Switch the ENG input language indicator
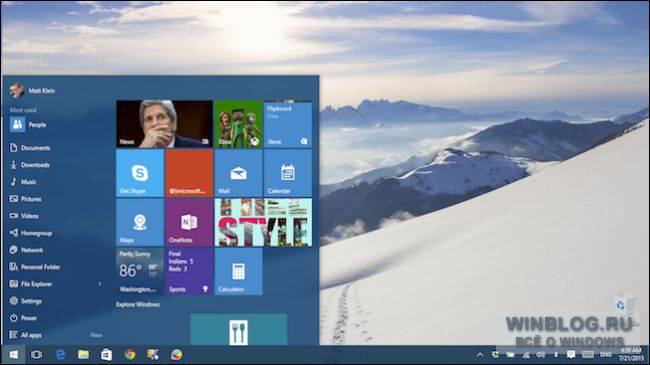 pyautogui.click(x=606, y=355)
